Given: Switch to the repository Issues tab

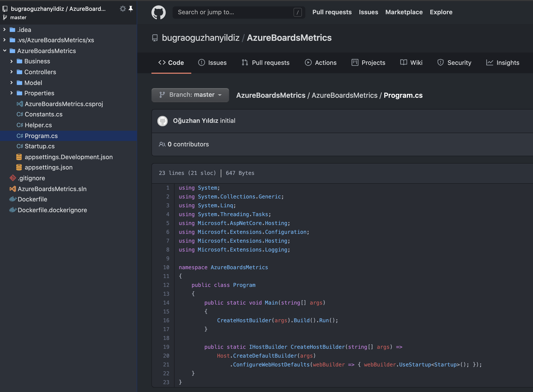Looking at the screenshot, I should point(212,63).
